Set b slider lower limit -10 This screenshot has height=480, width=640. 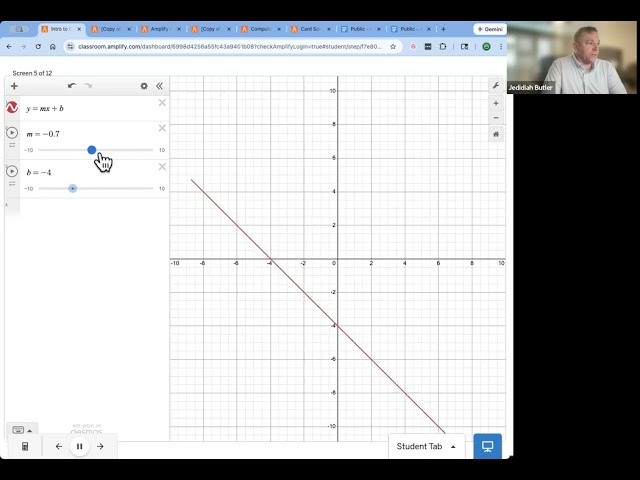pos(29,189)
